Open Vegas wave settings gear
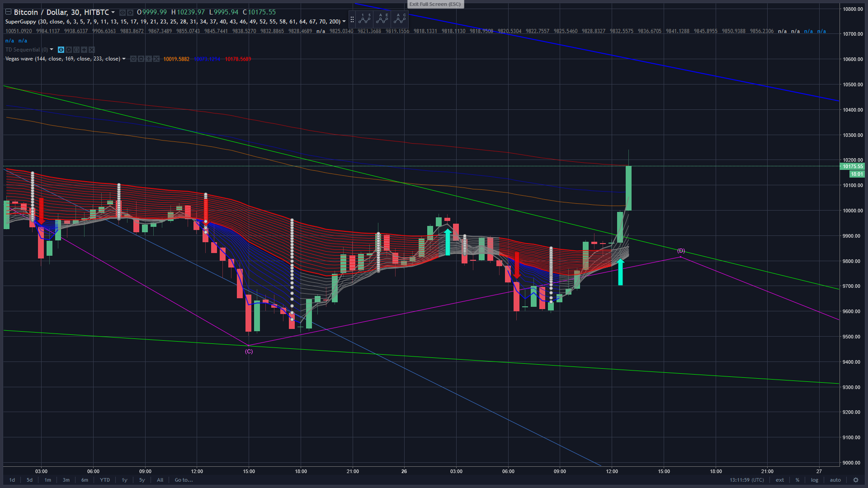The width and height of the screenshot is (868, 488). point(141,59)
